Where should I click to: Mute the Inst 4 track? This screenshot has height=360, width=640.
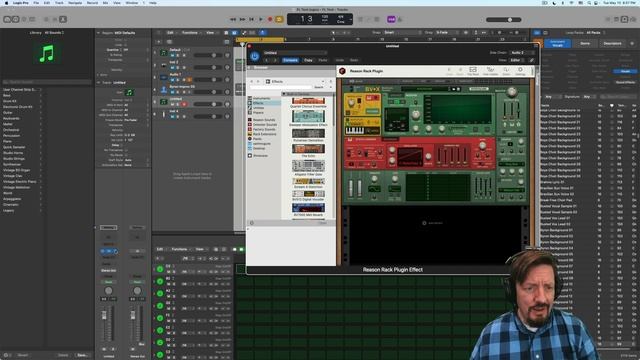point(173,116)
